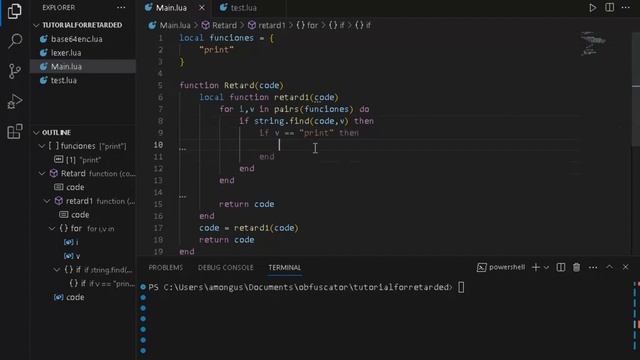Screen dimensions: 640x360
Task: Open the PROBLEMS panel tab
Action: [x=166, y=268]
